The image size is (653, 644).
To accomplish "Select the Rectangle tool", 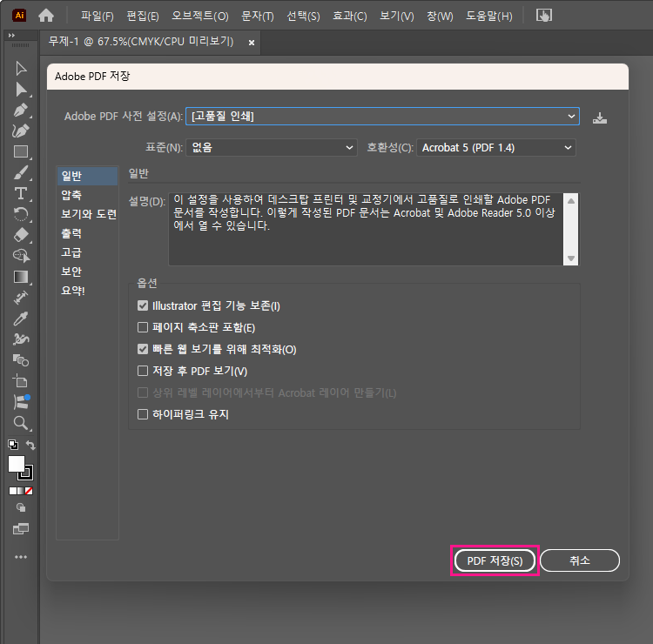I will (x=21, y=151).
